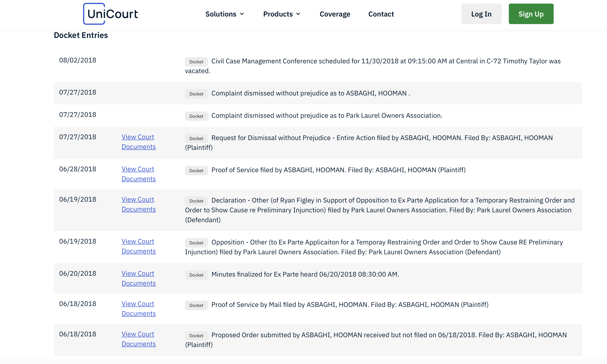
Task: Click the Civil Case Management Conference entry text
Action: (373, 66)
